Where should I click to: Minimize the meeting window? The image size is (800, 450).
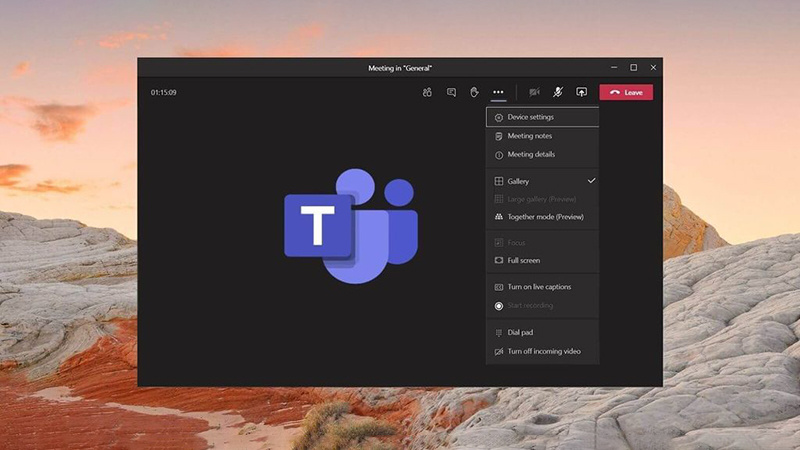pos(614,67)
